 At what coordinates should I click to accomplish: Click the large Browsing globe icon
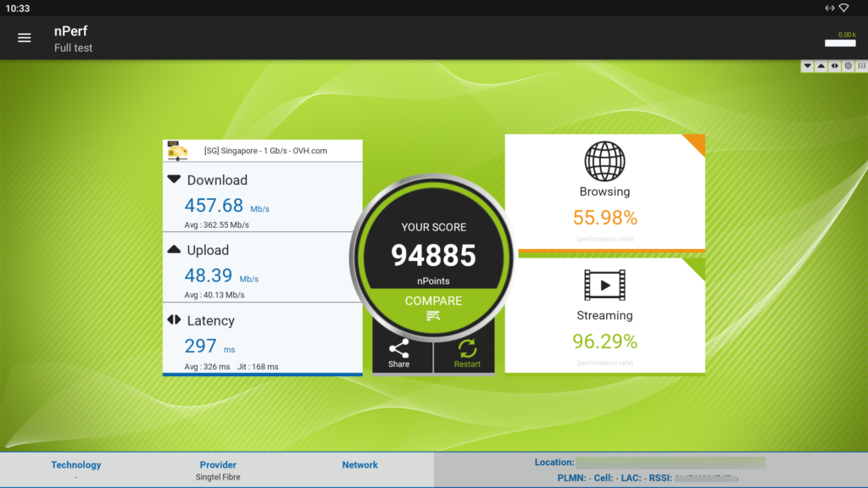click(604, 161)
